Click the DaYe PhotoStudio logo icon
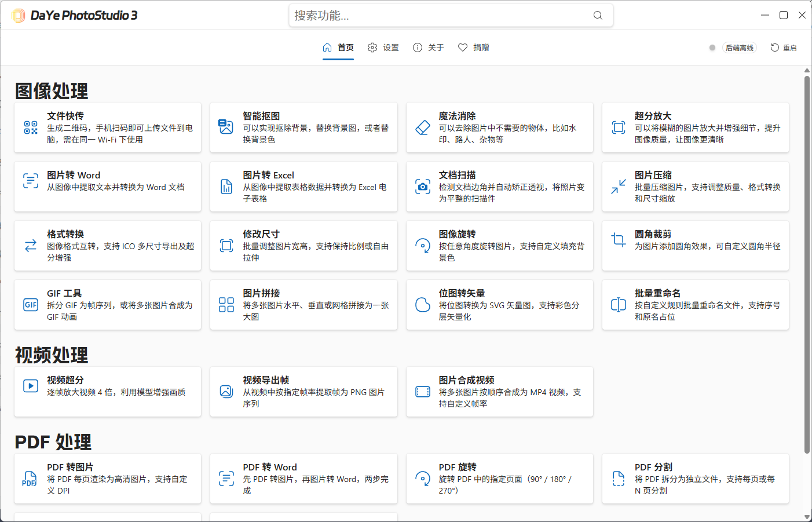Screen dimensions: 812x522 pos(19,16)
